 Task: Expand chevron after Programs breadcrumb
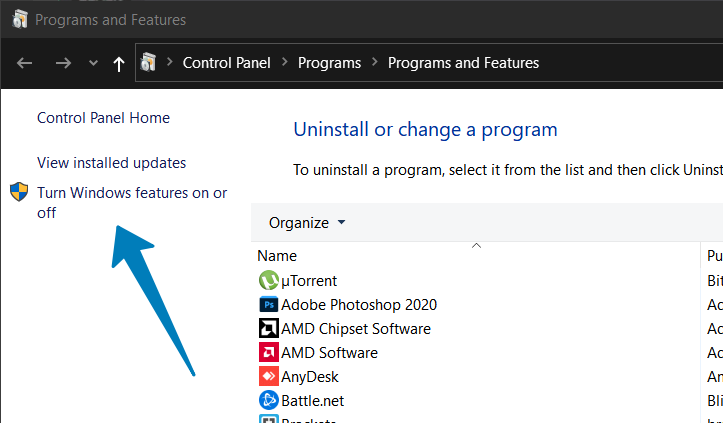pyautogui.click(x=375, y=63)
